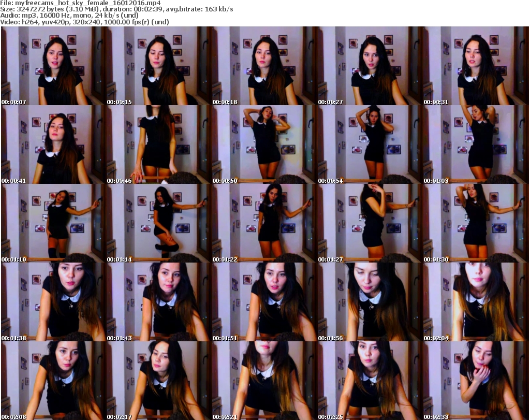This screenshot has width=530, height=420.
Task: Click the Audio mp3 info line
Action: click(69, 16)
